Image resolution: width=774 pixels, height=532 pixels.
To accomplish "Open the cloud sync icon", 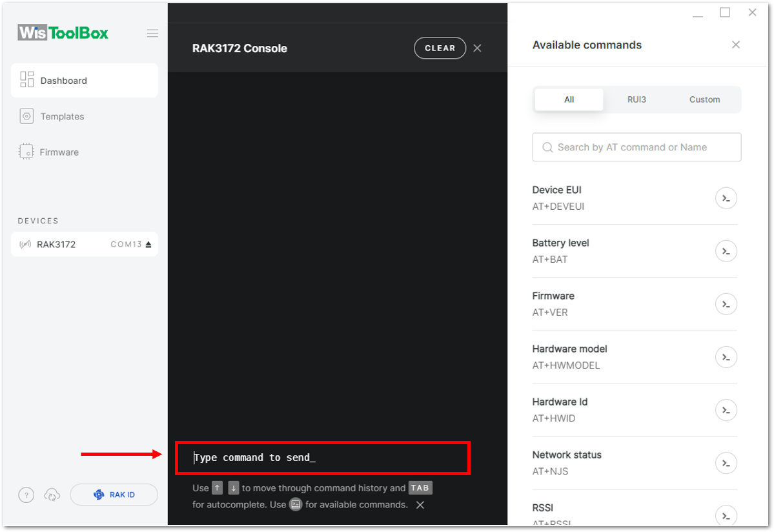I will (x=52, y=495).
